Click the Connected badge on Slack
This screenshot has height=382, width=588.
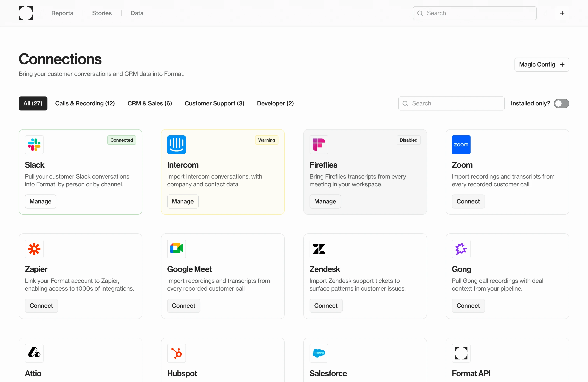(x=122, y=140)
